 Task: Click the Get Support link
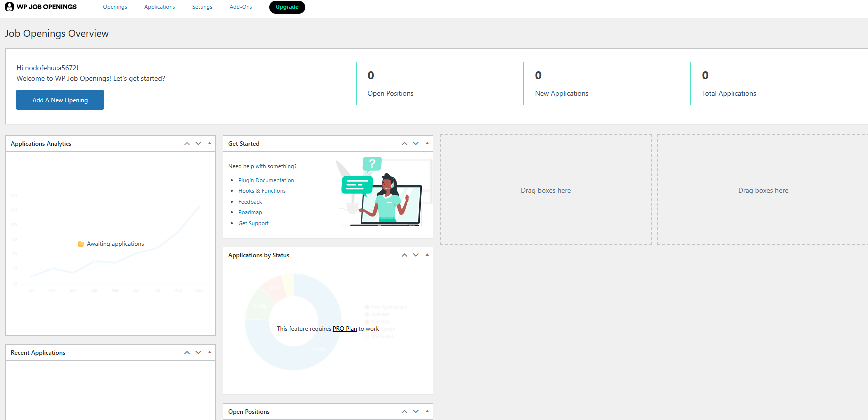tap(253, 223)
